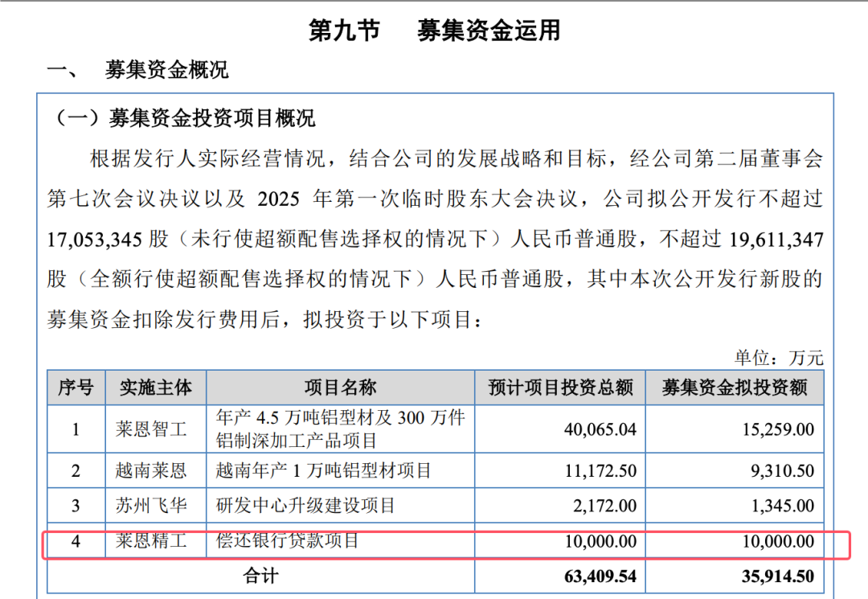Click the unit label '单位：万元'
The height and width of the screenshot is (599, 868).
click(x=779, y=358)
